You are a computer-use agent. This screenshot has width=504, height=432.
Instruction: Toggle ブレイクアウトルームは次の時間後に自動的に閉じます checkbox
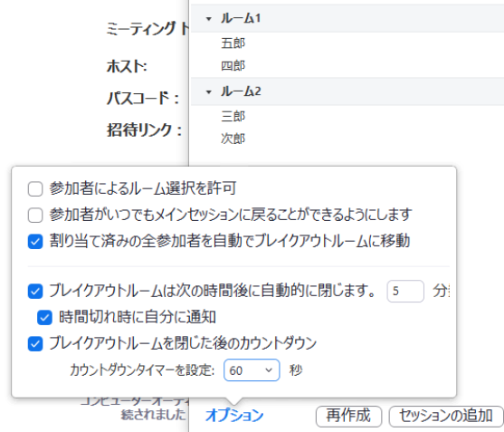point(35,292)
